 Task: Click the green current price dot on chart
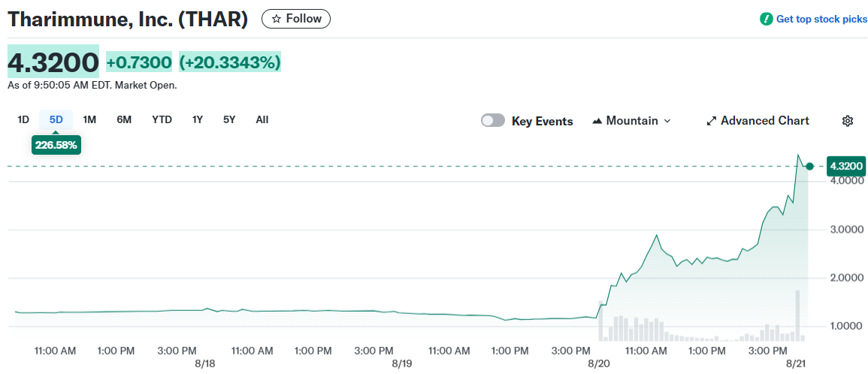pos(810,166)
